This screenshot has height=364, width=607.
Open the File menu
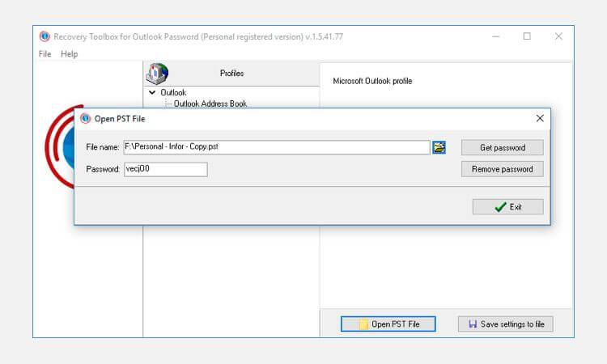[x=45, y=54]
